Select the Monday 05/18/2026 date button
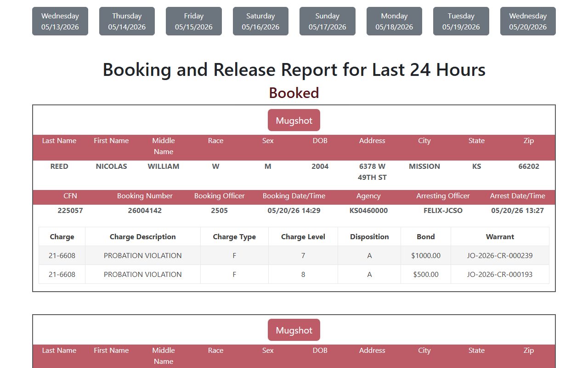 (x=394, y=21)
